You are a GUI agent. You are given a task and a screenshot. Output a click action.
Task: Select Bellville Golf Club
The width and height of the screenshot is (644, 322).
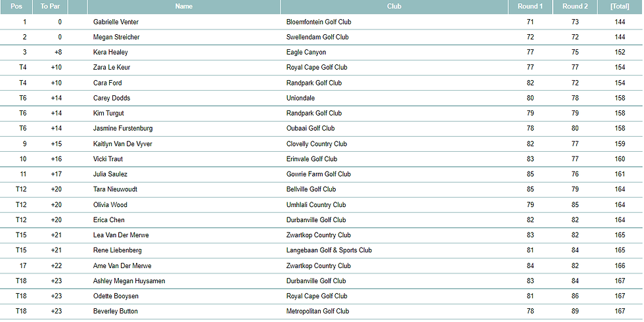[311, 190]
